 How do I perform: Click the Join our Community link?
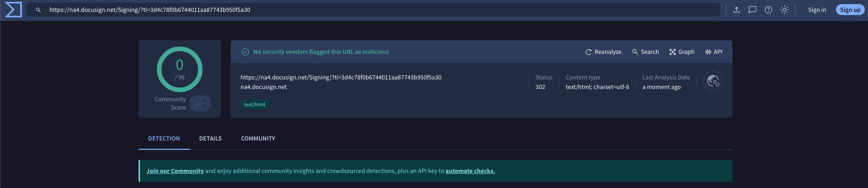[175, 171]
